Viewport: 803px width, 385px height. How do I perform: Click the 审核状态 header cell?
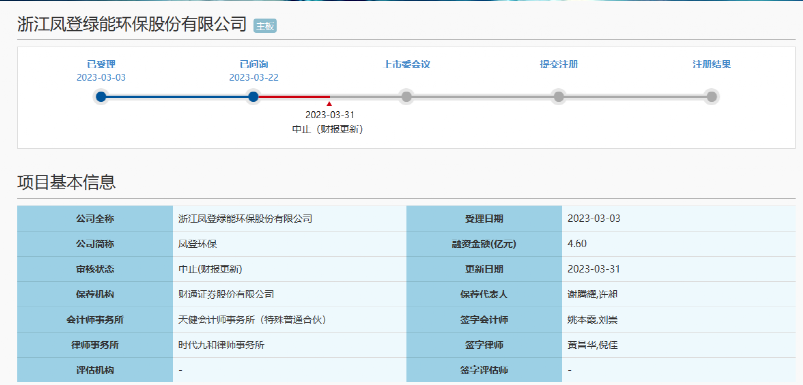(95, 269)
